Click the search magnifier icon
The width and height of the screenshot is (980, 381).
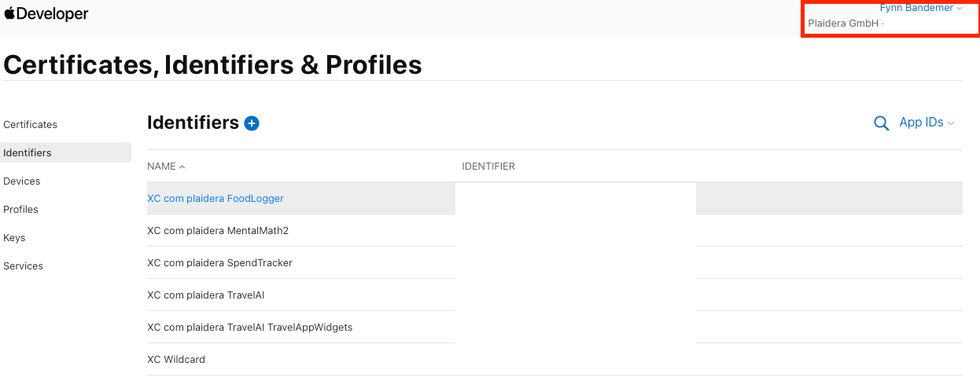881,123
